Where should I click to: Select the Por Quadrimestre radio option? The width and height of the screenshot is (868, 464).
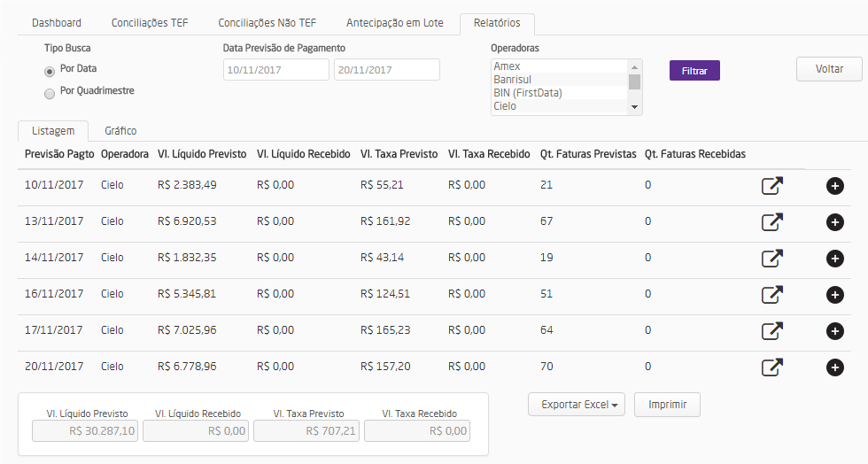[x=50, y=93]
